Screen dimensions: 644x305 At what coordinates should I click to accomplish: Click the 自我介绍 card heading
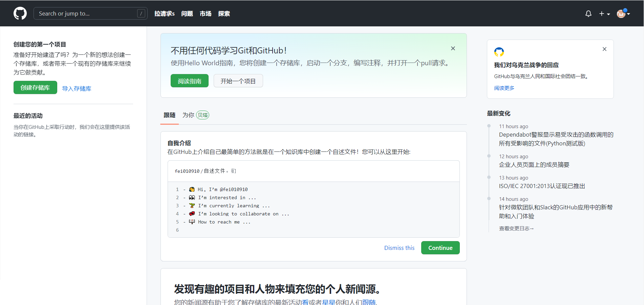pos(179,143)
